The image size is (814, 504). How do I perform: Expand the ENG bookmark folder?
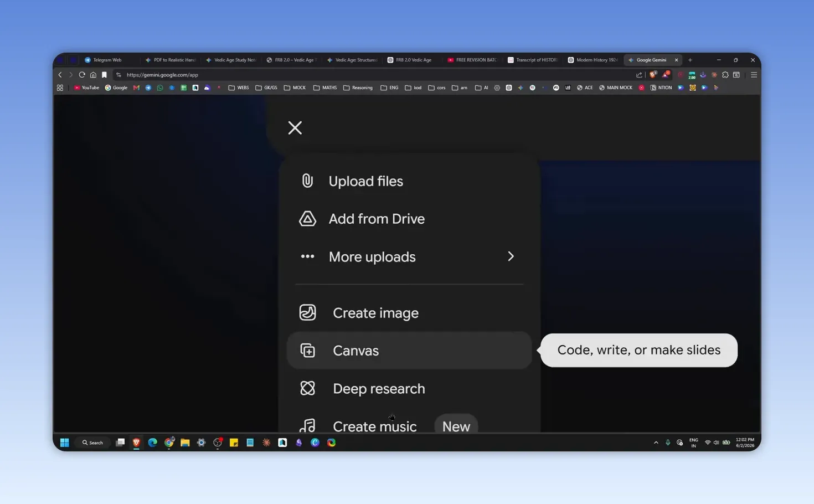(x=389, y=88)
